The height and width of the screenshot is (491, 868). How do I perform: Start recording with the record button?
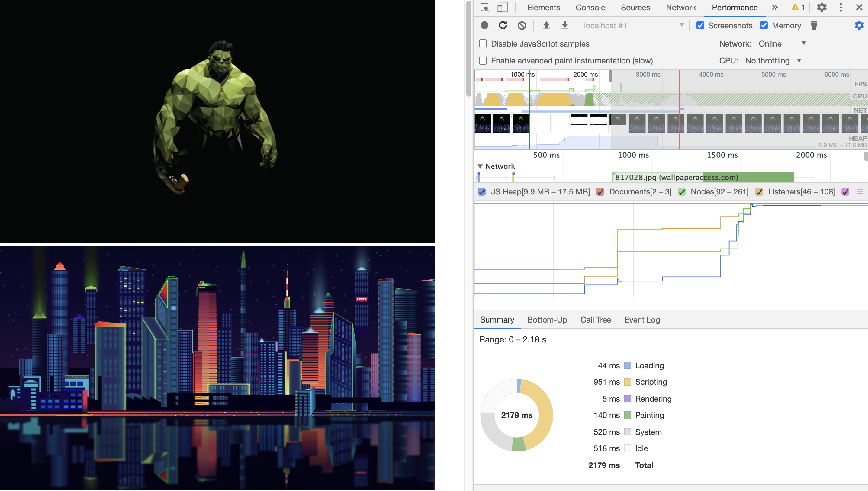(484, 25)
